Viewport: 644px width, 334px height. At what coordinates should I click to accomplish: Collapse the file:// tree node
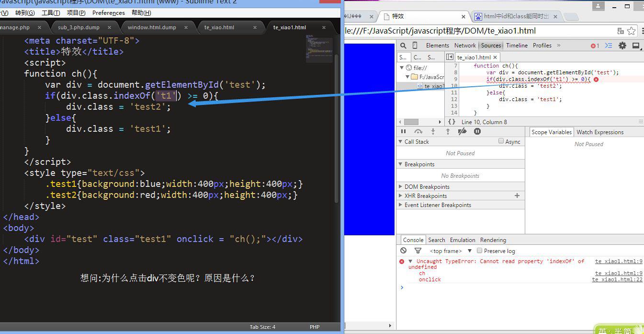401,68
